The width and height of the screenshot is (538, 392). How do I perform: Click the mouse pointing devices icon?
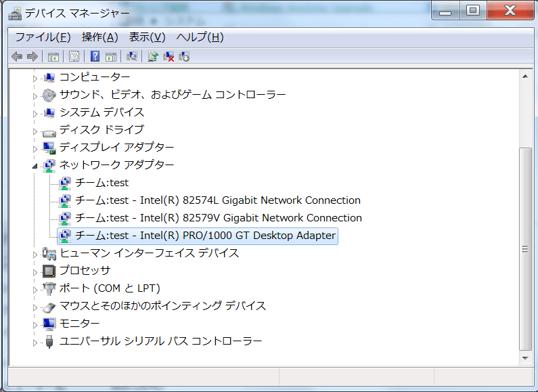click(49, 307)
